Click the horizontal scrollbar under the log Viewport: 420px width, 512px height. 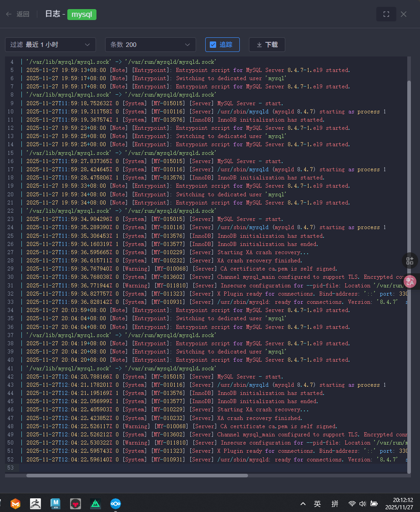tap(137, 476)
